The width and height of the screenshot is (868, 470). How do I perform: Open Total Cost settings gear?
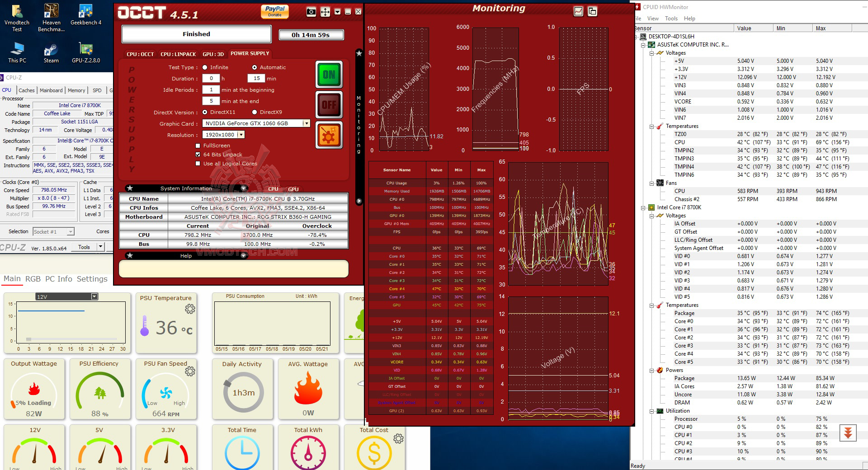tap(398, 438)
